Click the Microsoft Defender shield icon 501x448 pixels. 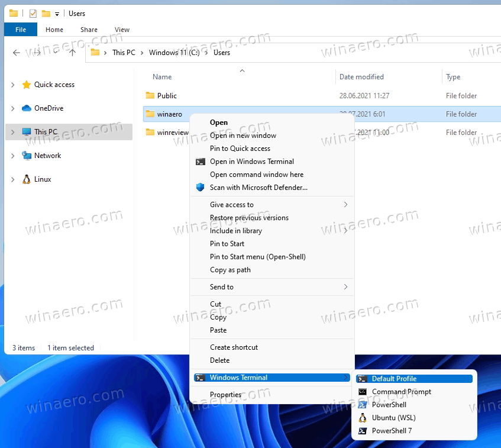click(x=200, y=188)
